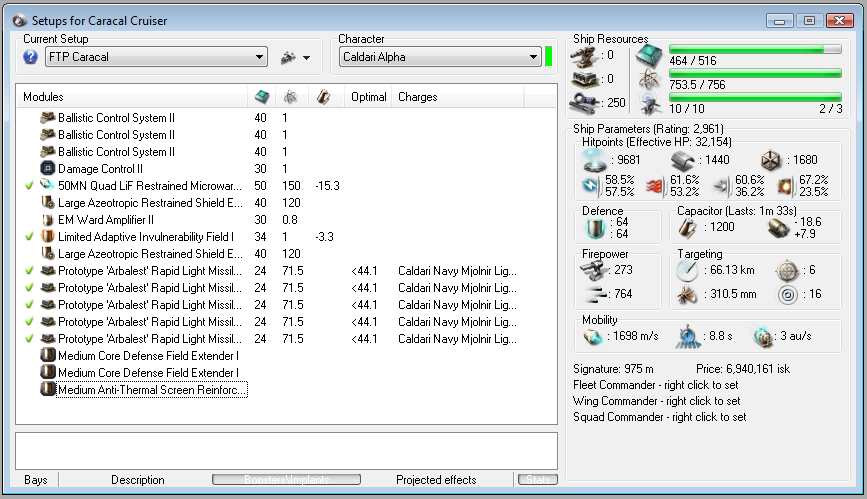867x499 pixels.
Task: Sort by the Modules column header
Action: 132,97
